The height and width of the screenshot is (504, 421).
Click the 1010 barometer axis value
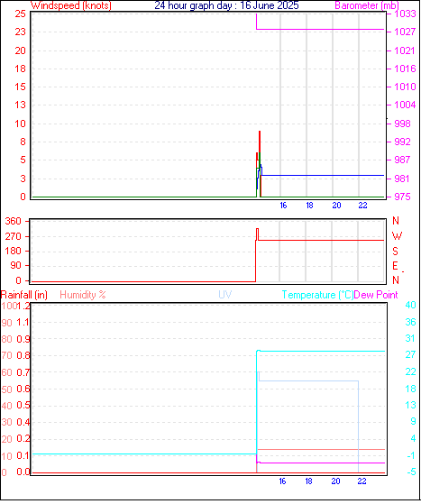point(405,87)
